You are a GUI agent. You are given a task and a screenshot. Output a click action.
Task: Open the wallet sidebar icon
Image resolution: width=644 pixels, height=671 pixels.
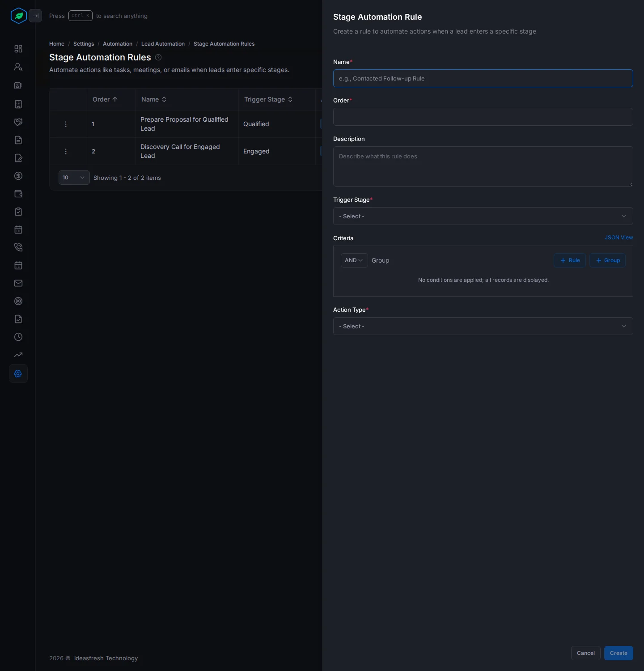click(x=18, y=194)
